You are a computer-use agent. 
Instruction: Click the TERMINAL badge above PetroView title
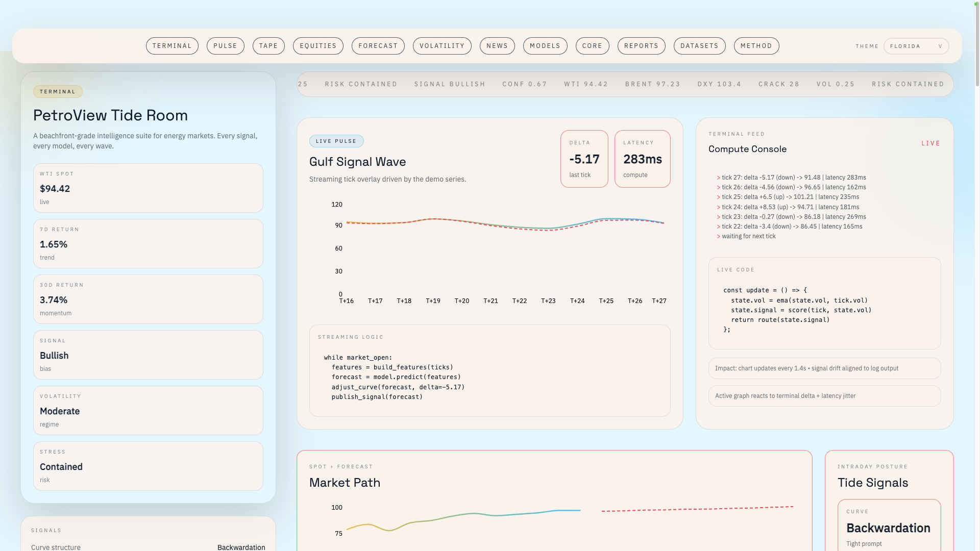point(58,92)
